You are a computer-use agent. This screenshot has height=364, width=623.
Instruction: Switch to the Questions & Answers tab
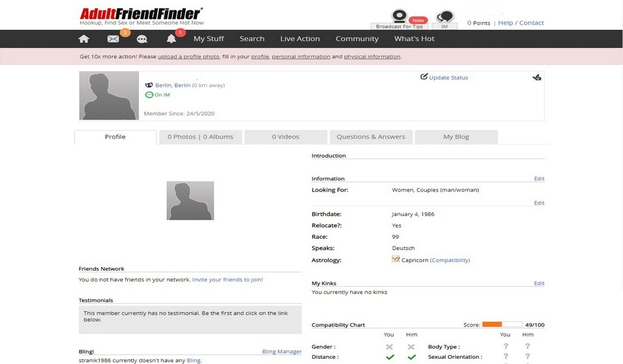(x=371, y=137)
